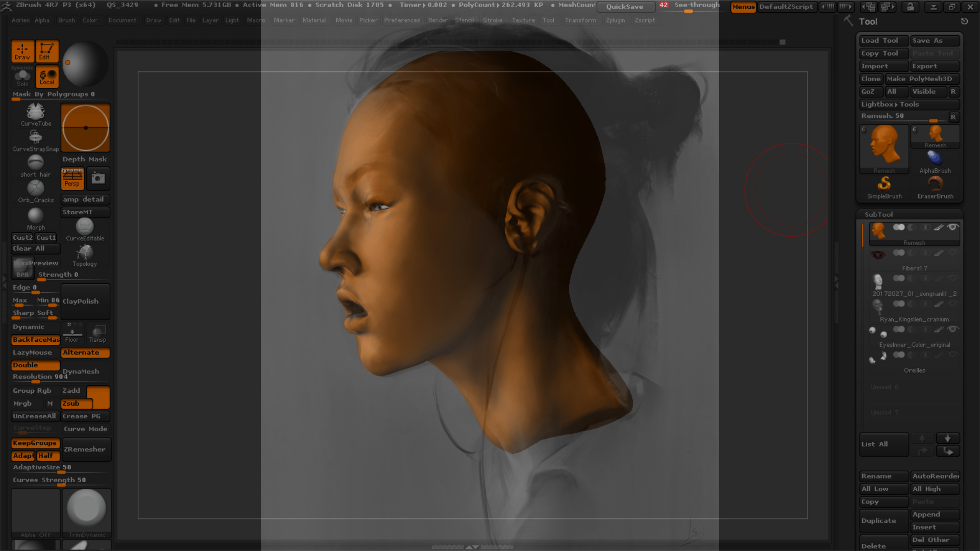Adjust the AdaptiveSize 50 slider
The image size is (980, 551).
61,468
